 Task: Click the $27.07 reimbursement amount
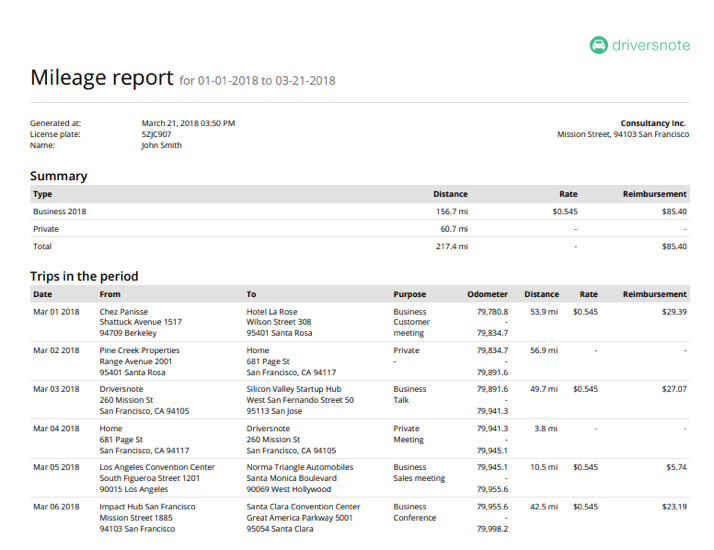coord(674,389)
